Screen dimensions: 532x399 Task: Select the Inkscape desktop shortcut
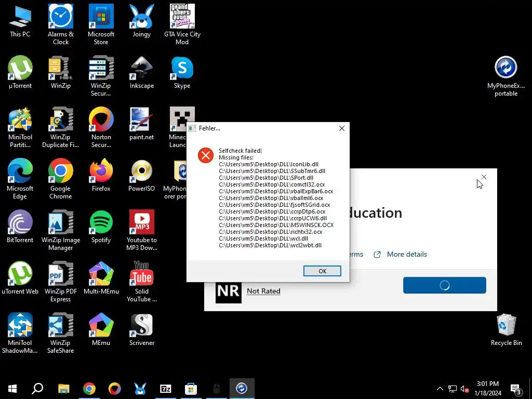click(x=141, y=72)
